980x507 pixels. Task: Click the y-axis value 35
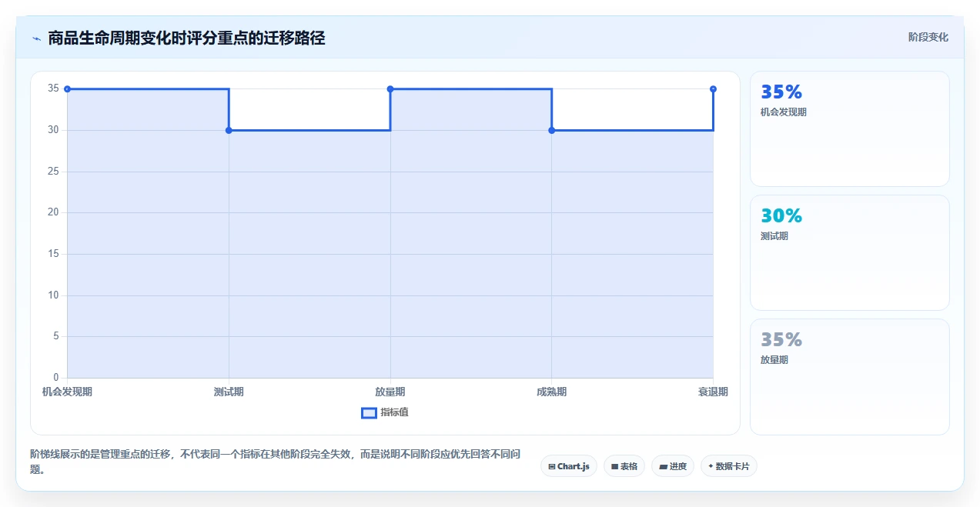53,88
